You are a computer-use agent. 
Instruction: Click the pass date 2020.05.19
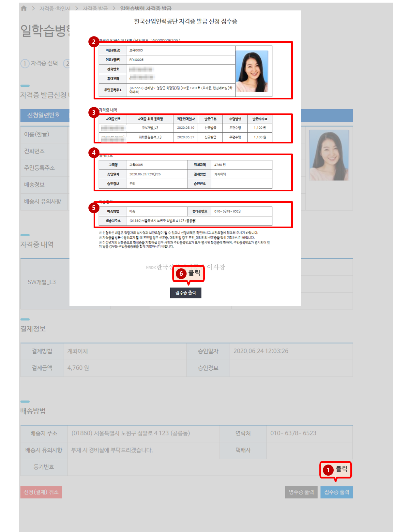(x=186, y=128)
